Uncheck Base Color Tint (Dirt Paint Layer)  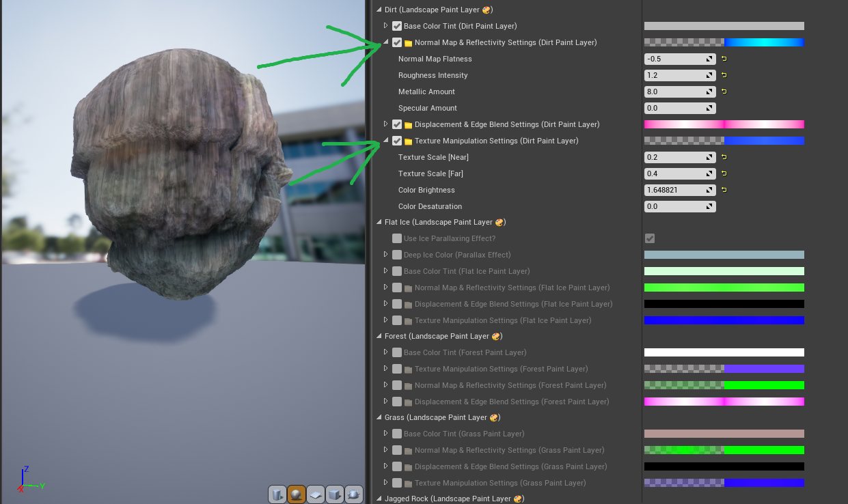(x=397, y=26)
